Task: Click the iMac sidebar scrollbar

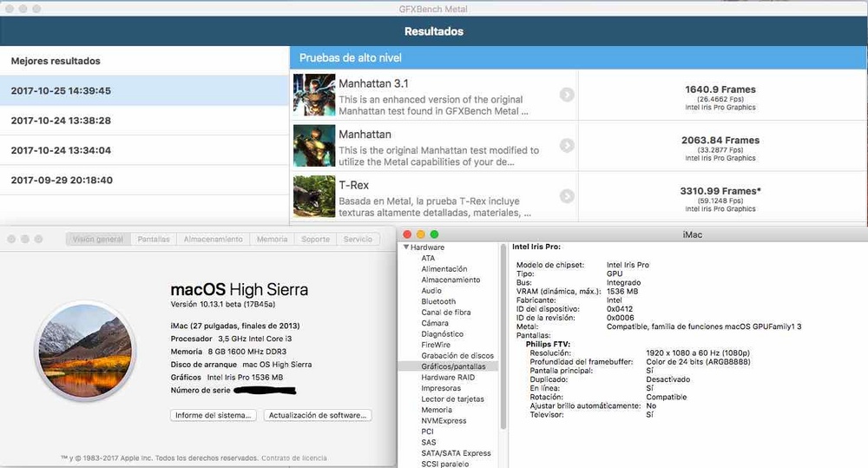Action: (503, 337)
